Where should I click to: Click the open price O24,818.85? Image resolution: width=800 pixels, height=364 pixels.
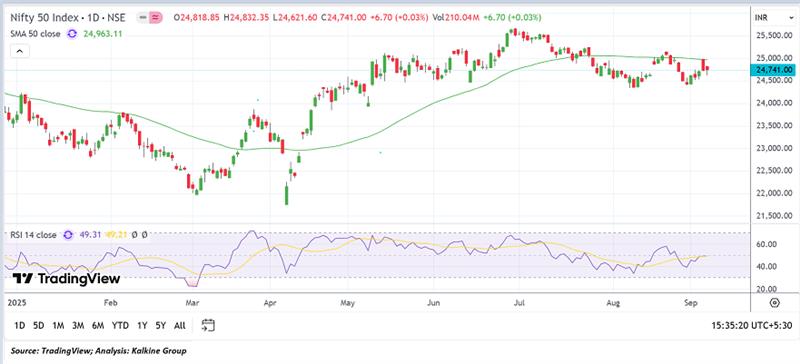point(196,17)
